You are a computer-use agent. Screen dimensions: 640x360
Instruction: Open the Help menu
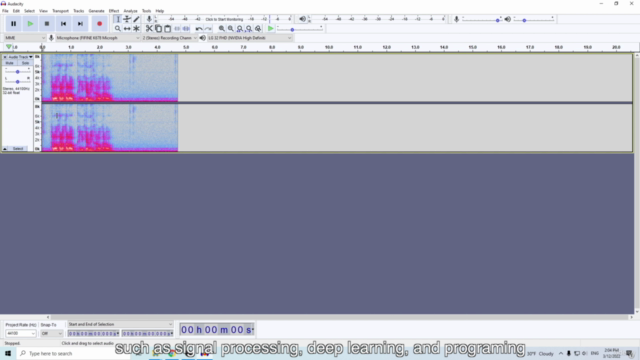(160, 11)
